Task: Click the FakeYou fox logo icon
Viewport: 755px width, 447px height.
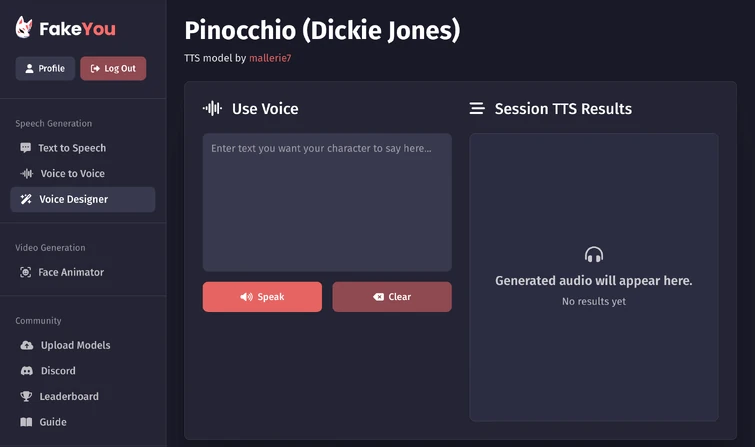Action: point(24,29)
